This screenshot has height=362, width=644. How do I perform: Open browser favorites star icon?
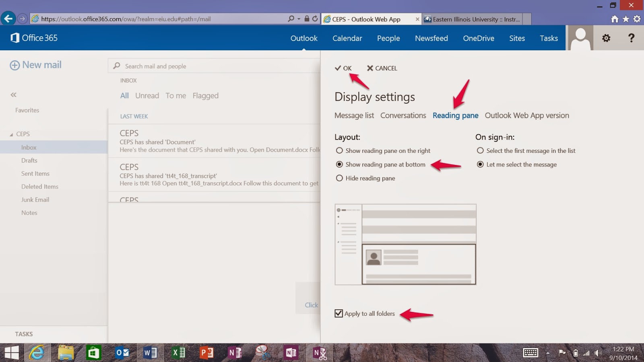[625, 19]
